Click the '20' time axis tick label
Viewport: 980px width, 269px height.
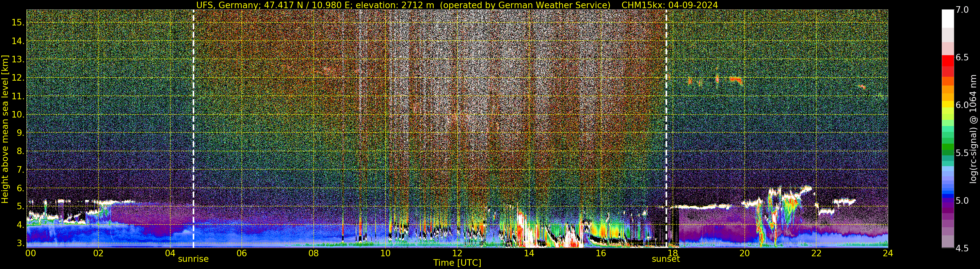point(745,253)
